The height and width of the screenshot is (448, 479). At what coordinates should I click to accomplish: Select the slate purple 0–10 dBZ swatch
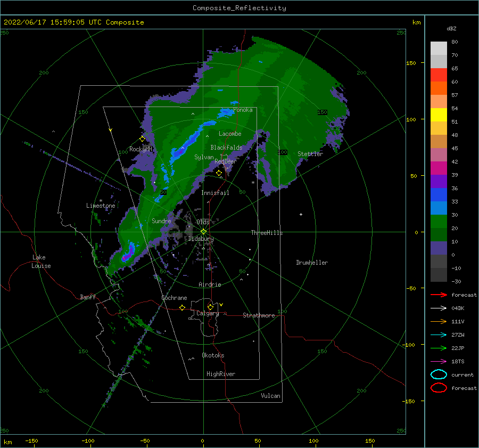click(x=439, y=248)
